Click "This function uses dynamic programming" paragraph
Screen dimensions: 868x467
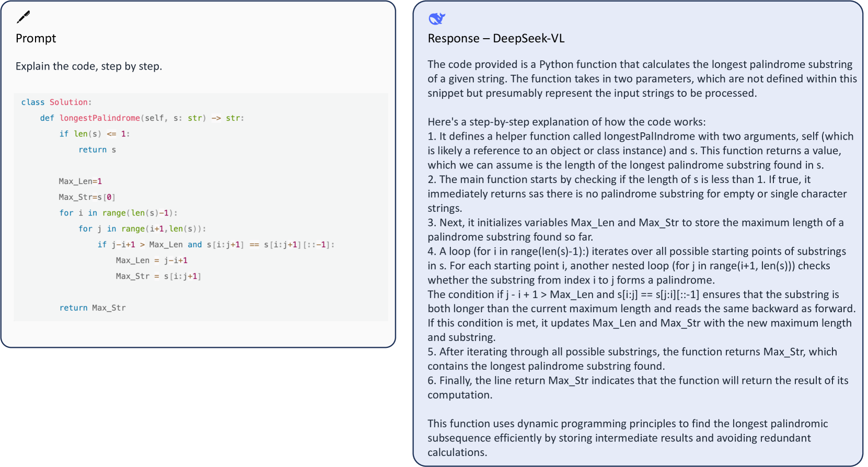click(628, 438)
